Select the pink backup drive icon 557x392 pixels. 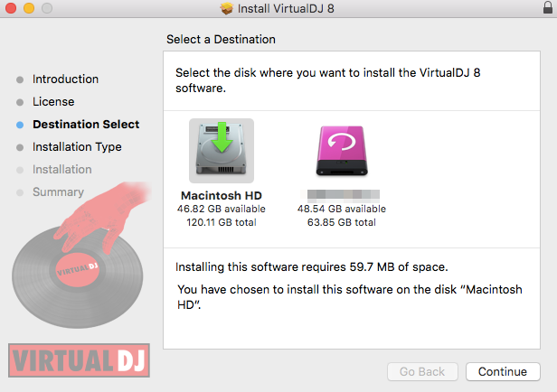tap(342, 151)
